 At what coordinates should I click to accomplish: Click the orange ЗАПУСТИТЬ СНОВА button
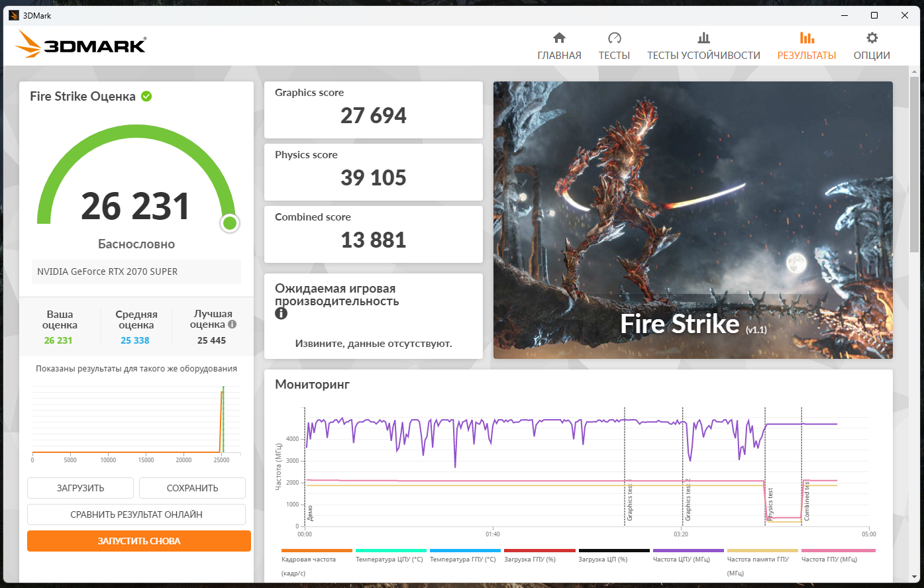click(x=139, y=541)
